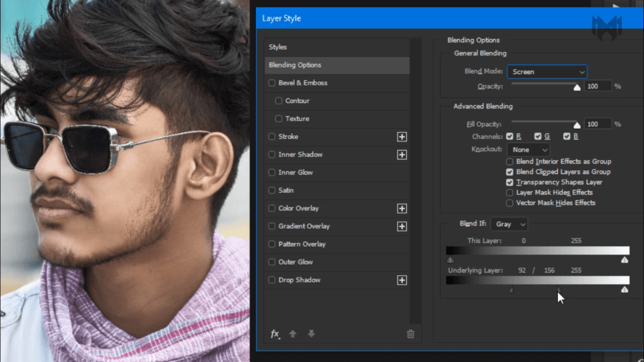Screen dimensions: 644x362
Task: Click the move effect up arrow
Action: 293,334
